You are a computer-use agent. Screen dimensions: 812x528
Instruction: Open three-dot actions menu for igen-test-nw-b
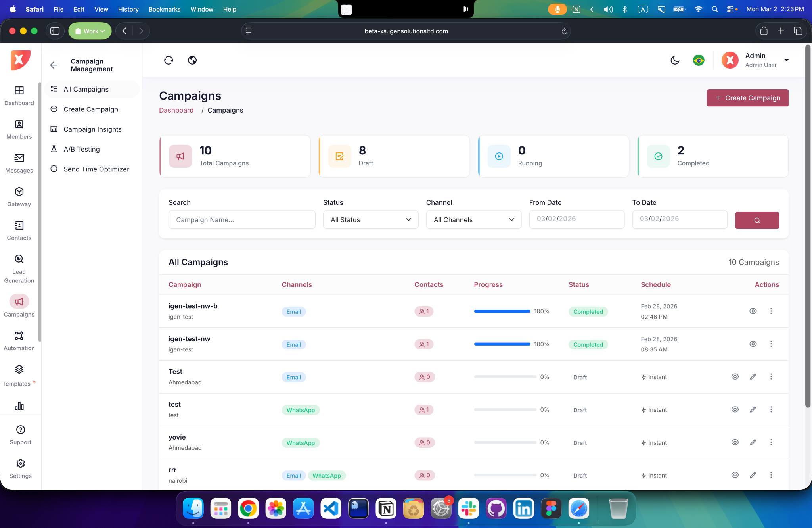click(771, 311)
